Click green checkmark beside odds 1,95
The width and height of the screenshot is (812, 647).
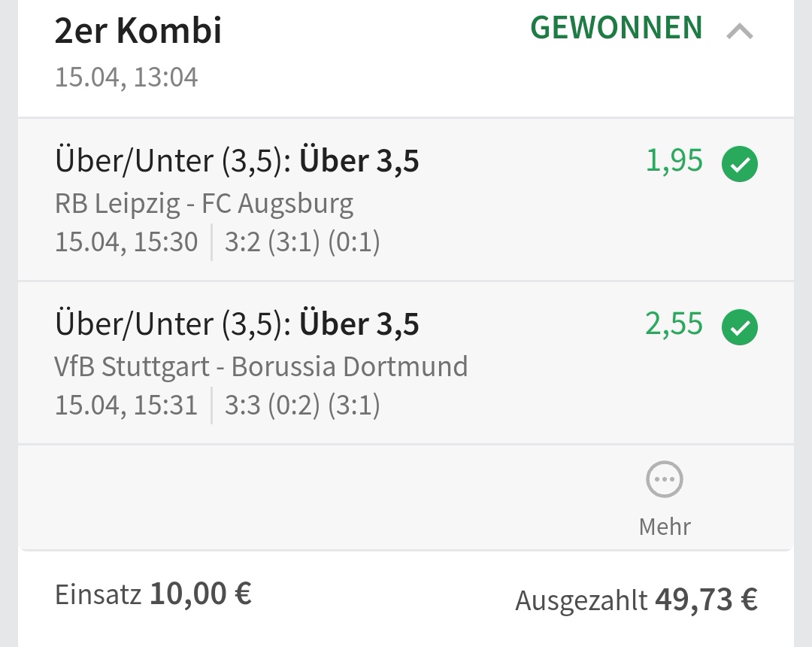click(x=740, y=165)
